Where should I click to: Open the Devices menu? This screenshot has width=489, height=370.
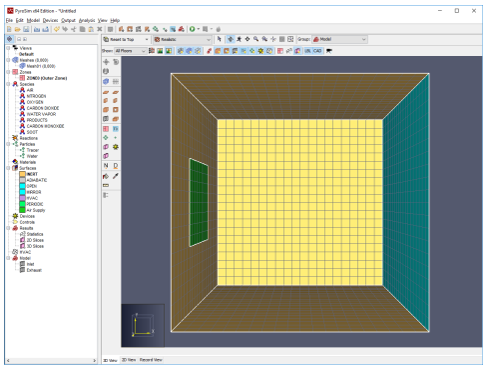point(50,20)
